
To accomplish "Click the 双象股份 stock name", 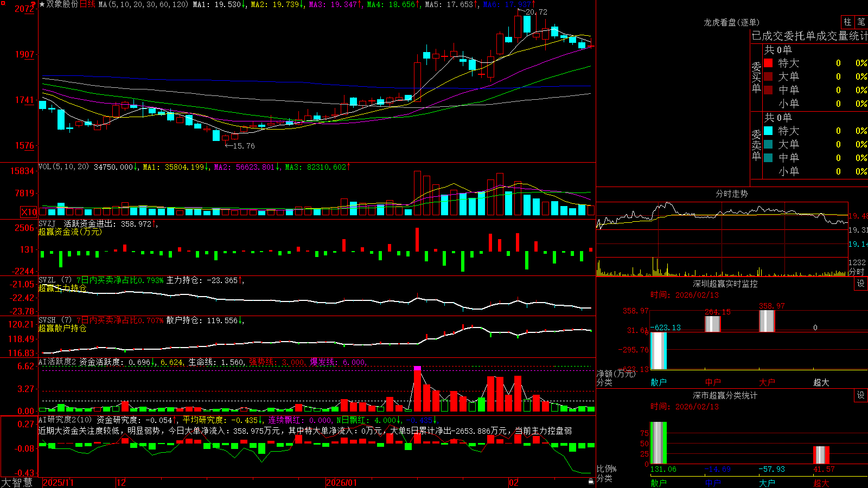I will coord(62,4).
